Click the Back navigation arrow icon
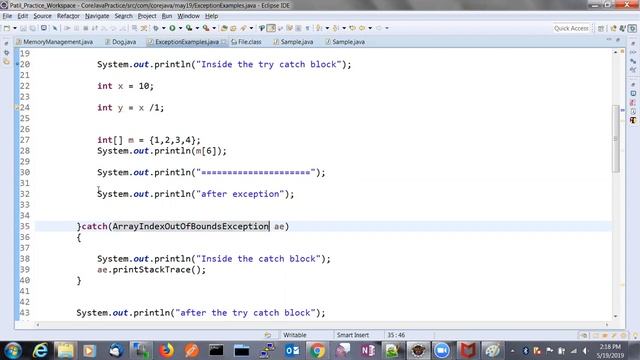Viewport: 640px width, 360px height. pyautogui.click(x=362, y=28)
